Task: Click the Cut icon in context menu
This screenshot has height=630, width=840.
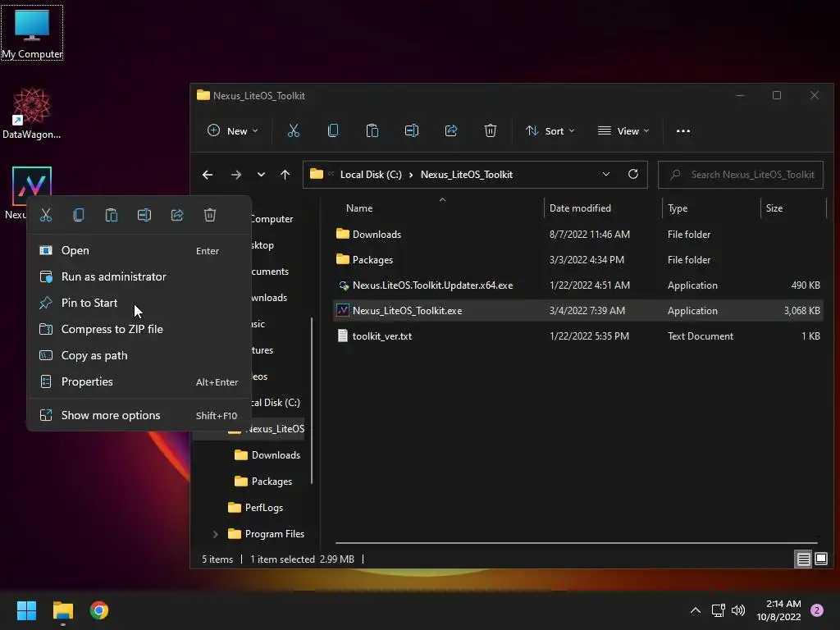Action: click(x=46, y=215)
